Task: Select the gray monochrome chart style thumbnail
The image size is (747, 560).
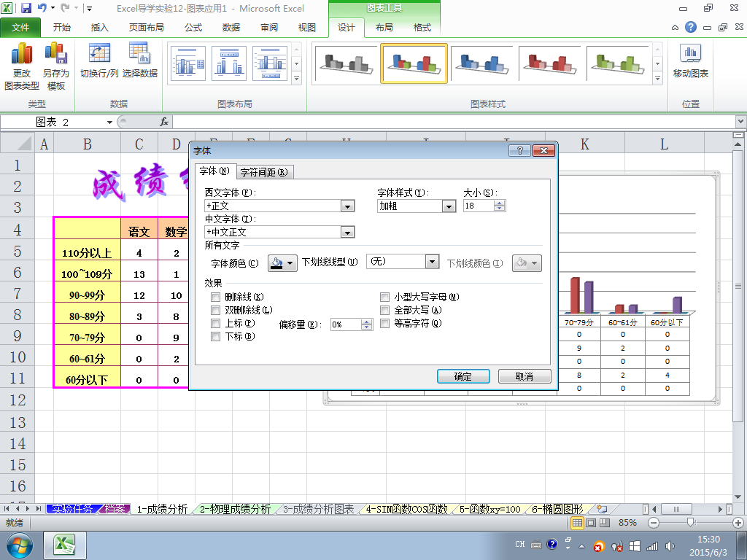Action: tap(346, 64)
